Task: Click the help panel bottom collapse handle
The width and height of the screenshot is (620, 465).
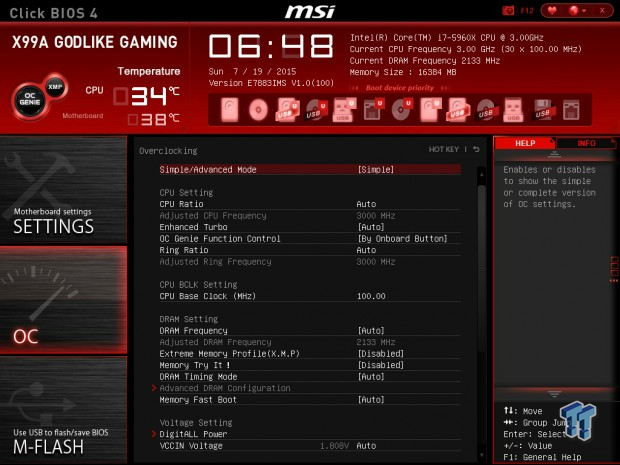Action: point(554,394)
